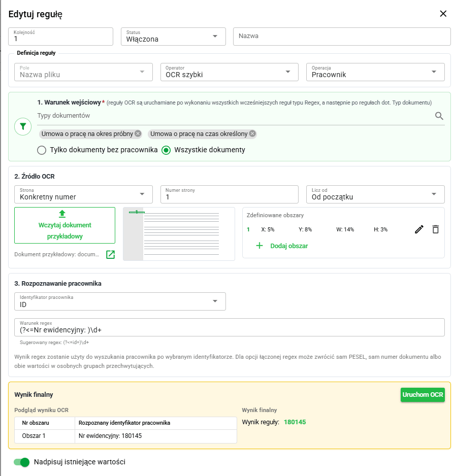Viewport: 454px width, 476px height.
Task: Toggle 'Nadpisuj istniejące wartości' switch
Action: (21, 462)
